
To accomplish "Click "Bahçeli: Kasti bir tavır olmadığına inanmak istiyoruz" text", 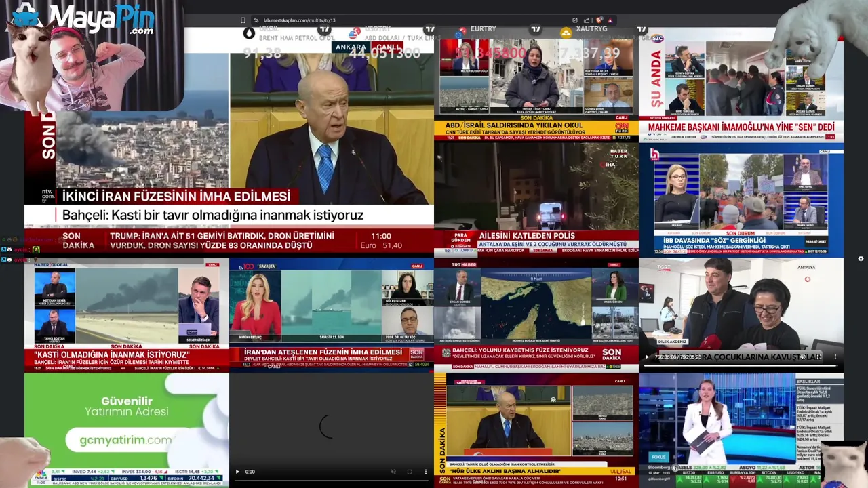I will [x=213, y=215].
